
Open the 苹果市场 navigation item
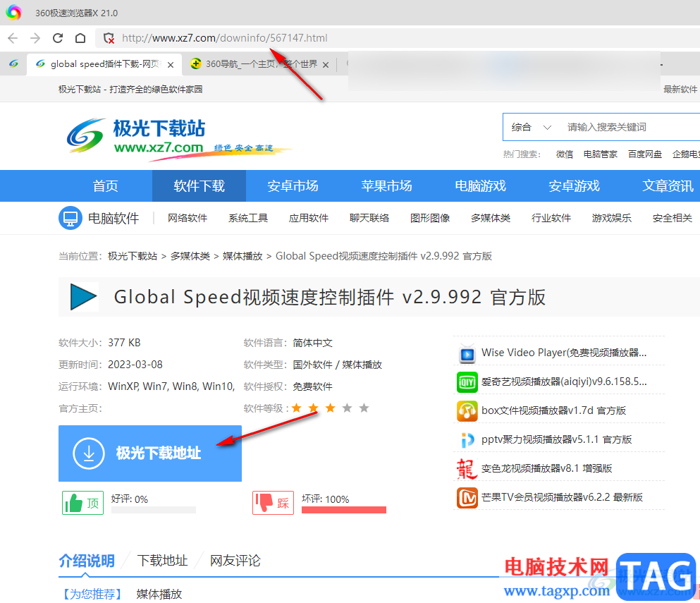[386, 185]
